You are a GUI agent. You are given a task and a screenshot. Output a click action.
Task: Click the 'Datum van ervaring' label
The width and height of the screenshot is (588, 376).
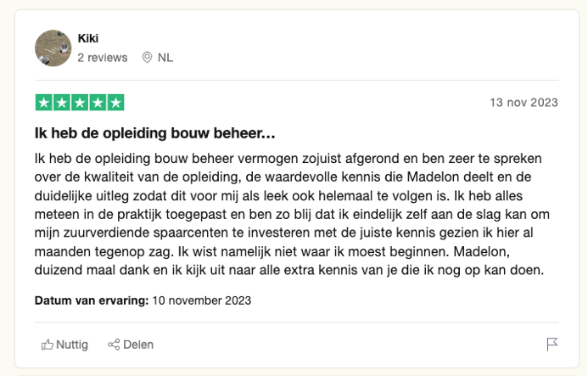tap(92, 300)
